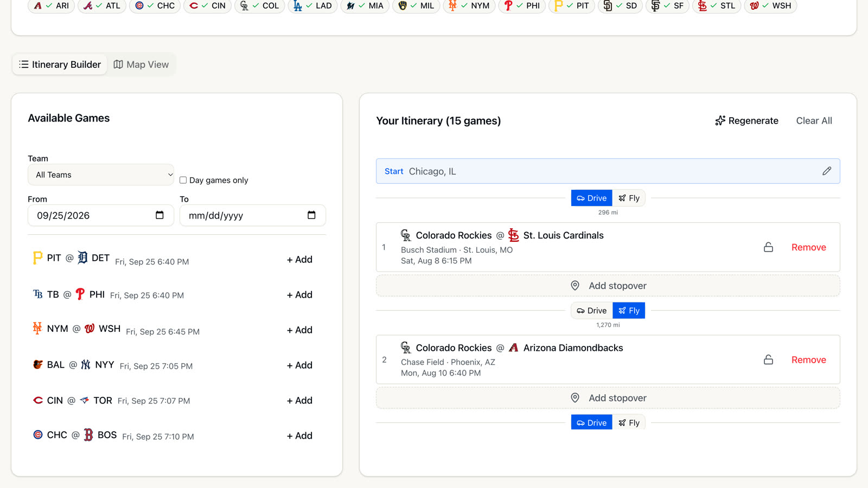Remove the Rockies at Diamondbacks game
Viewport: 868px width, 488px height.
(x=808, y=359)
